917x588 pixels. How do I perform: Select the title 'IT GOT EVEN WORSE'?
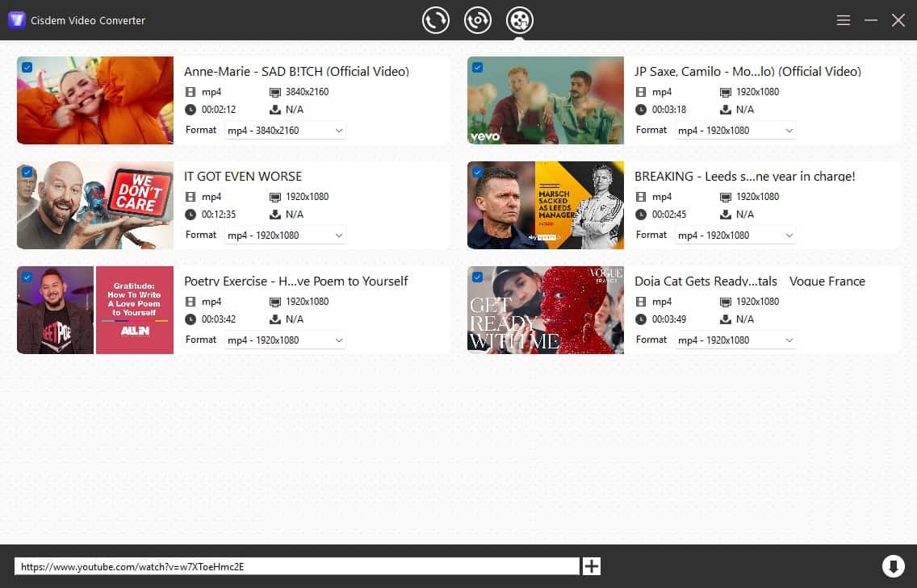(x=243, y=177)
